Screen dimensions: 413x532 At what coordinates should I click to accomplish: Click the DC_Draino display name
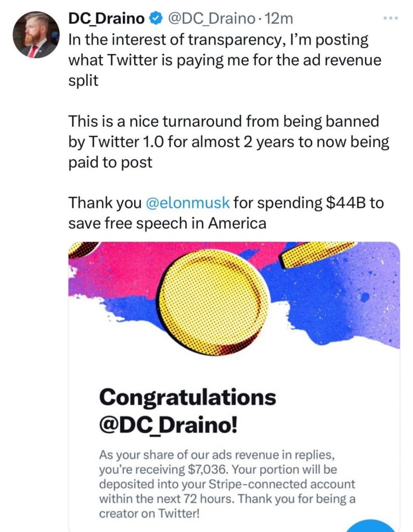click(x=108, y=19)
